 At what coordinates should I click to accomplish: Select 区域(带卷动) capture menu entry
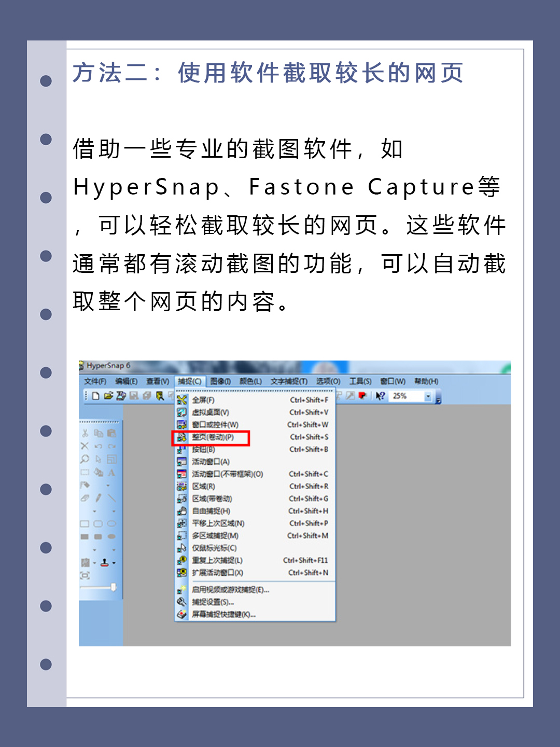coord(212,499)
